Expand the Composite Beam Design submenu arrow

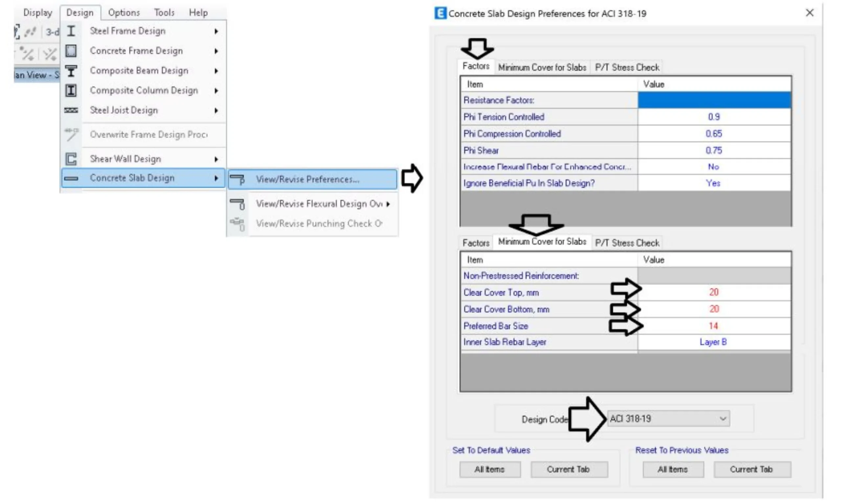(x=216, y=71)
